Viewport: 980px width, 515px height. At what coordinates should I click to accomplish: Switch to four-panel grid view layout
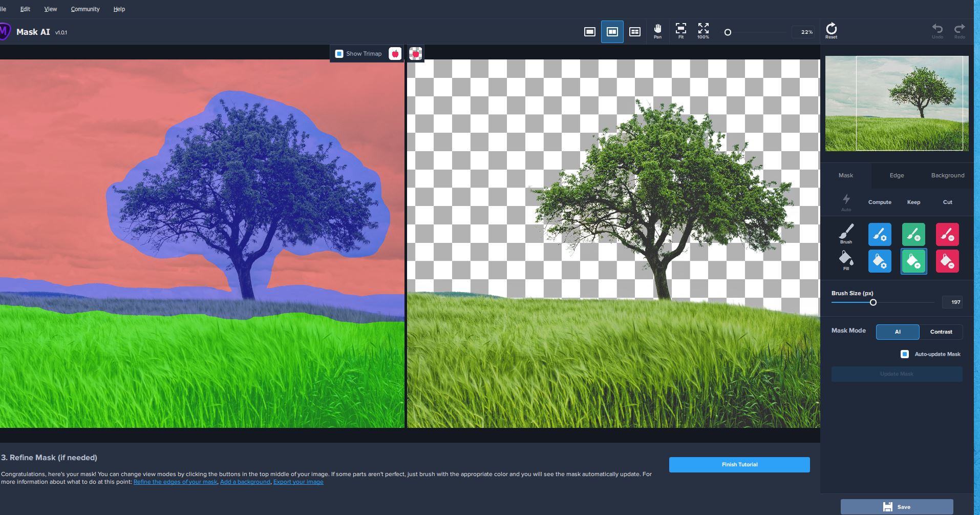(635, 32)
